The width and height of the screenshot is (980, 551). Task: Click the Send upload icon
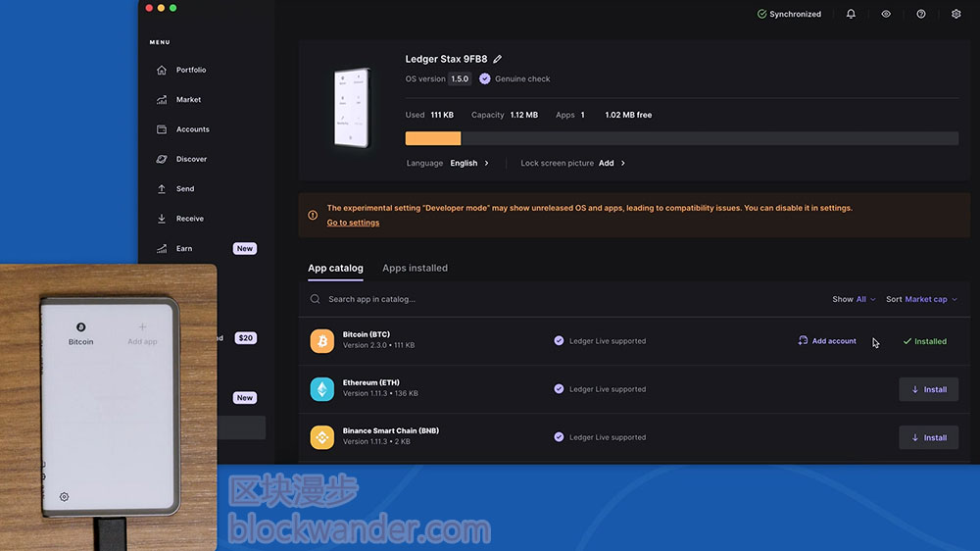click(162, 189)
